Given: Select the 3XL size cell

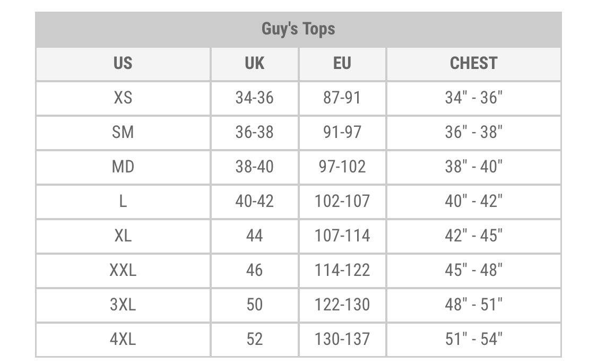Looking at the screenshot, I should [123, 305].
